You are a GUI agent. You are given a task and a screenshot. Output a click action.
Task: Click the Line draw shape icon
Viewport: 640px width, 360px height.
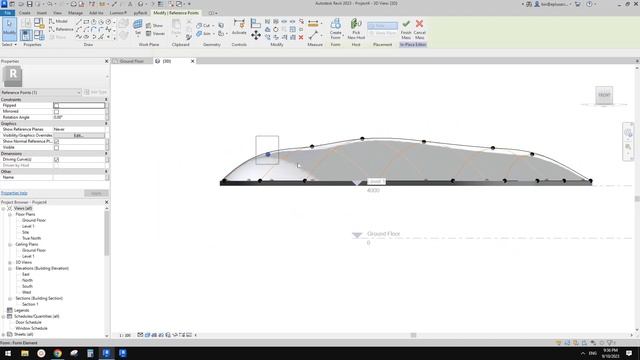(x=79, y=22)
